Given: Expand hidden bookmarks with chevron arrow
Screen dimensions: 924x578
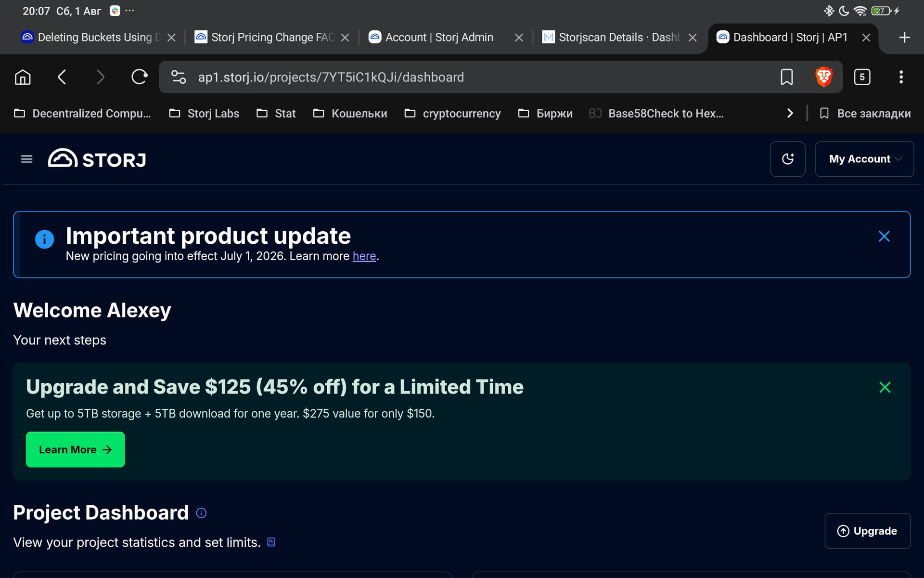Looking at the screenshot, I should point(790,113).
